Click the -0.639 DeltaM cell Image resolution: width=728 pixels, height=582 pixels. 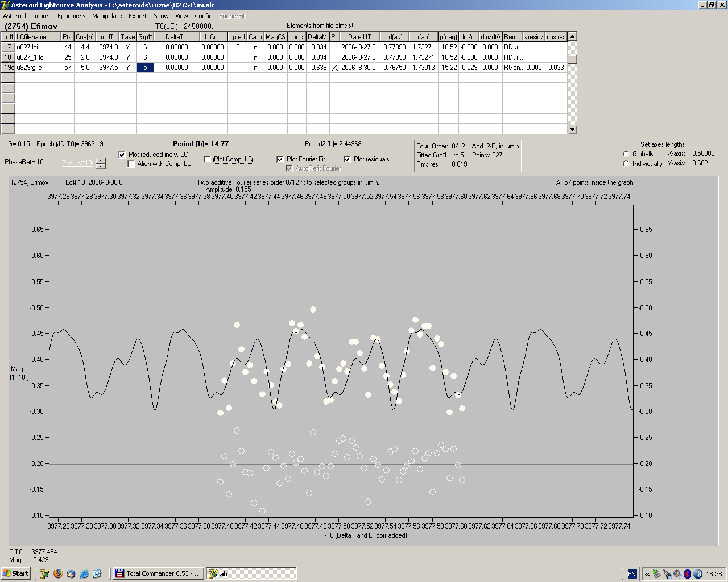click(x=317, y=68)
